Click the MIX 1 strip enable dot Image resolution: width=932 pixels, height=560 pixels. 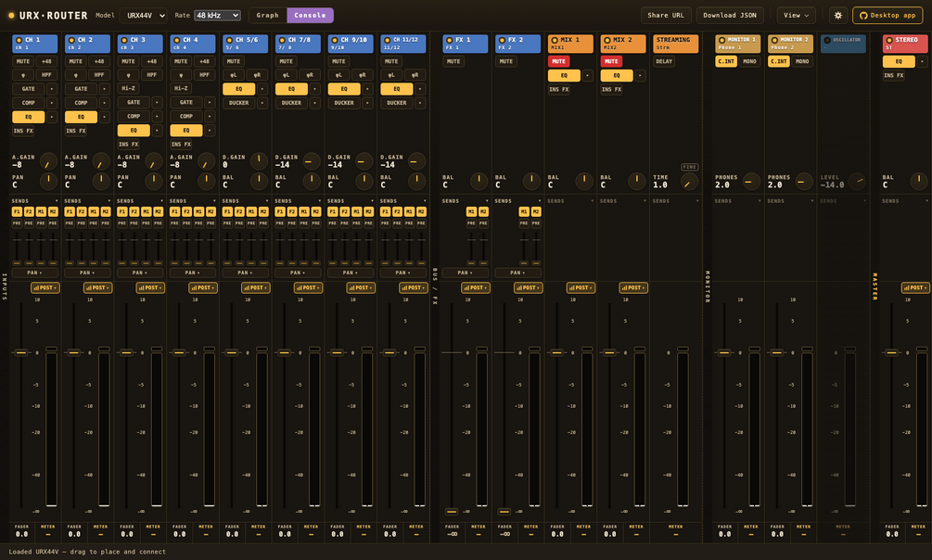555,40
